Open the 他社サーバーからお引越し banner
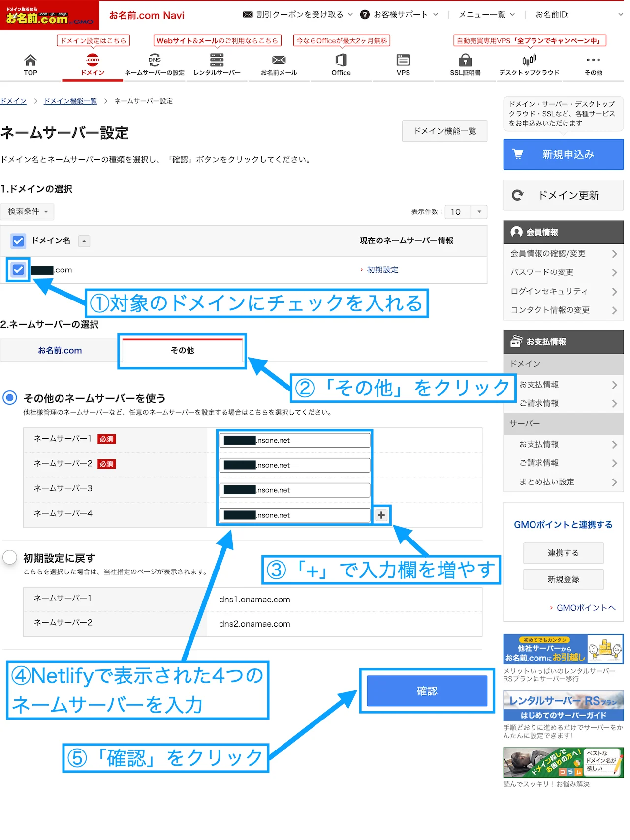630x840 pixels. 563,649
